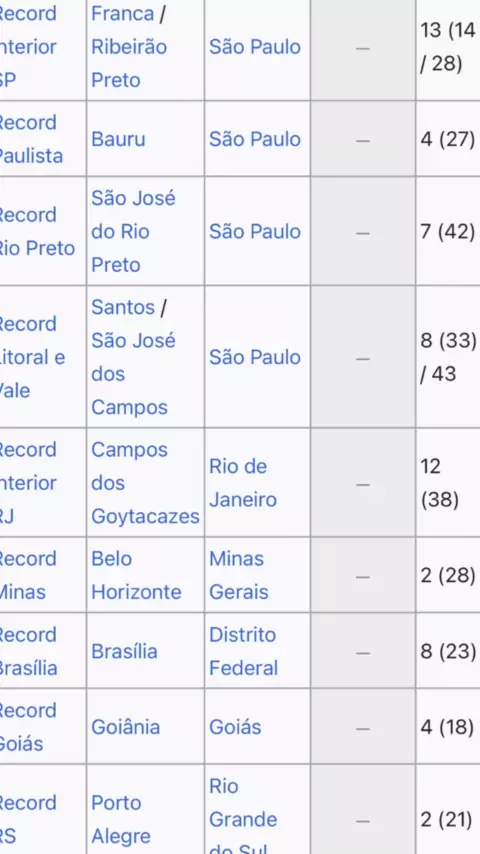
Task: Follow the São José do Rio Preto link
Action: (x=133, y=231)
